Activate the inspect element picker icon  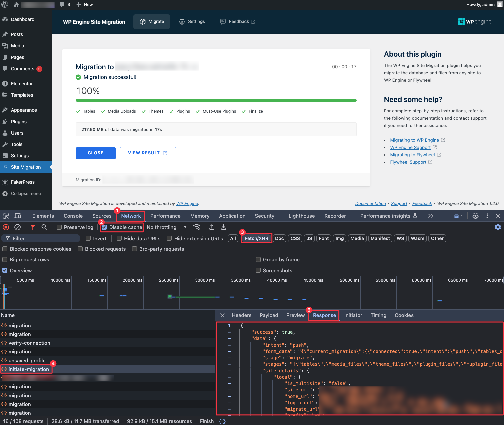pyautogui.click(x=6, y=216)
